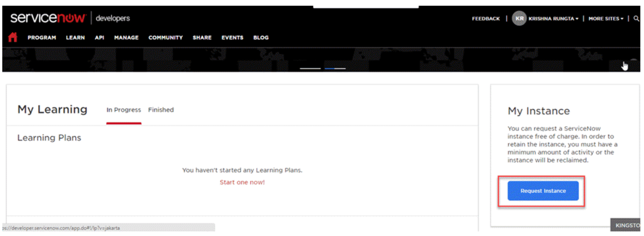Open the Program menu
This screenshot has height=236, width=644.
[x=42, y=38]
